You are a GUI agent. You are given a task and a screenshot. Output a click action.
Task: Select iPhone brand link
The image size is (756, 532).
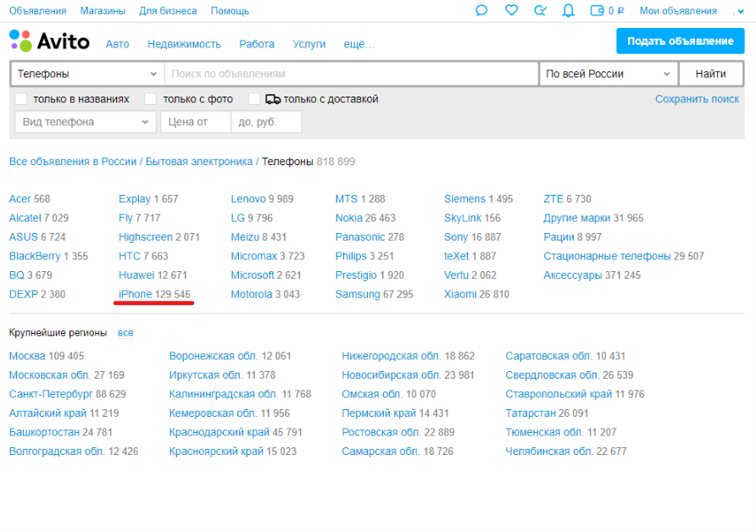coord(135,294)
